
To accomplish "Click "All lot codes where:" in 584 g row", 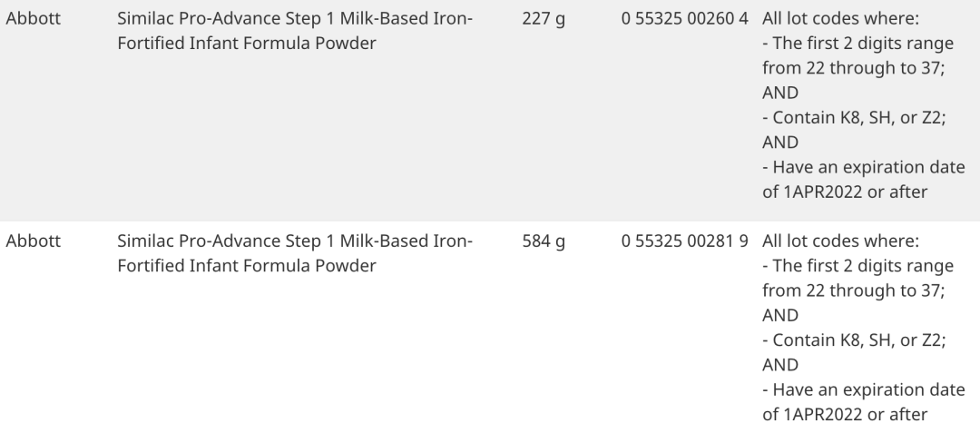I will click(841, 241).
